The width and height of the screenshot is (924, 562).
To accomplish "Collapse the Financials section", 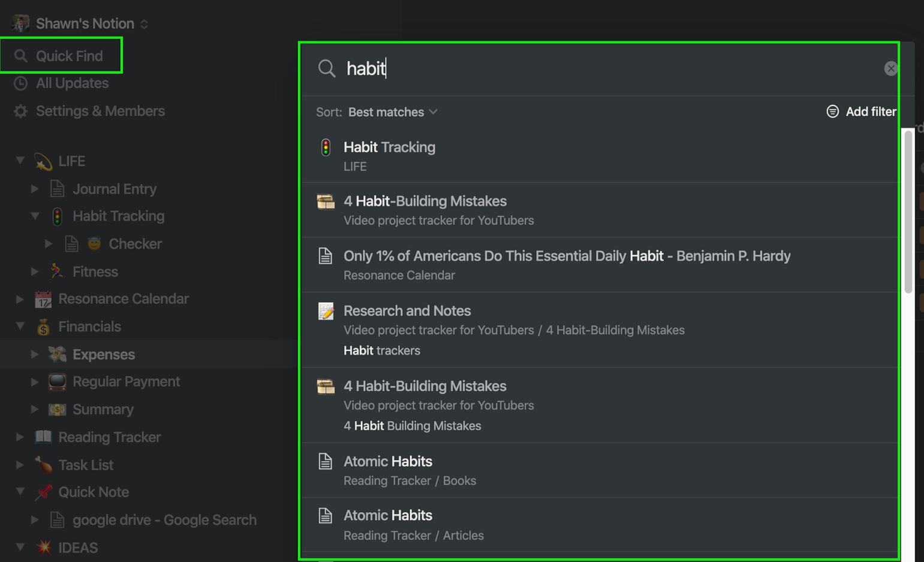I will point(20,326).
